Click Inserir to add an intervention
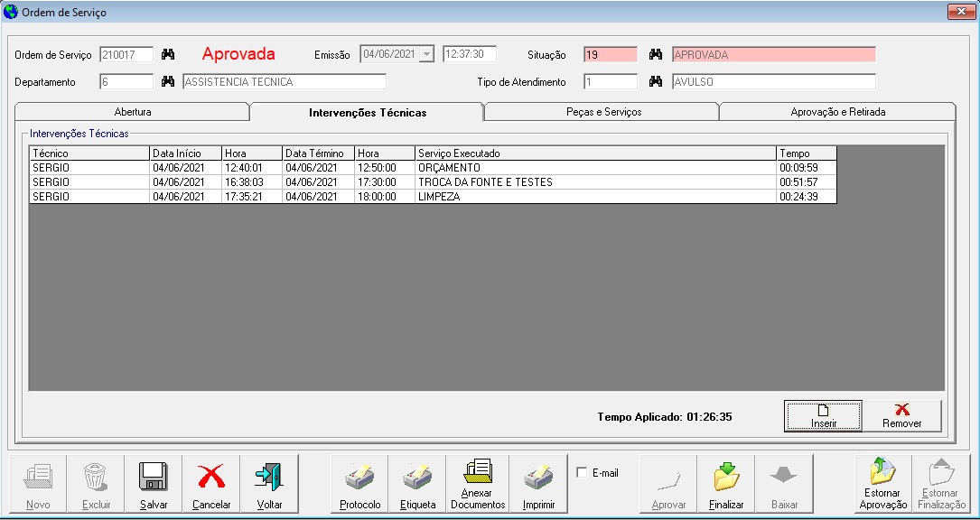Screen dimensions: 980x520 (x=823, y=416)
